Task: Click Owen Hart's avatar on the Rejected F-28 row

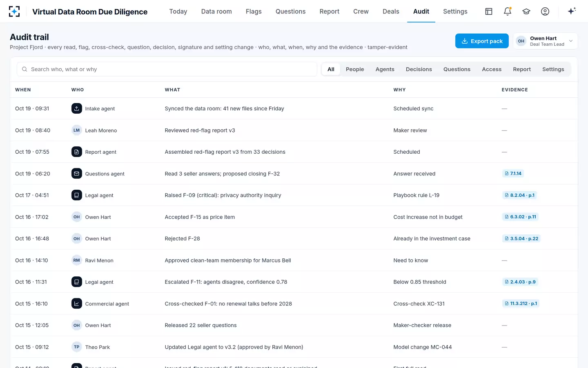Action: [x=77, y=238]
